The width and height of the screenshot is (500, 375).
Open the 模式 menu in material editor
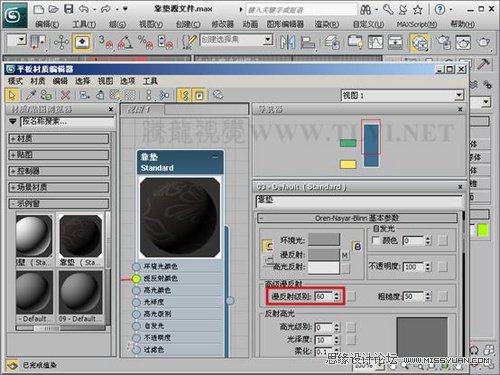point(15,81)
